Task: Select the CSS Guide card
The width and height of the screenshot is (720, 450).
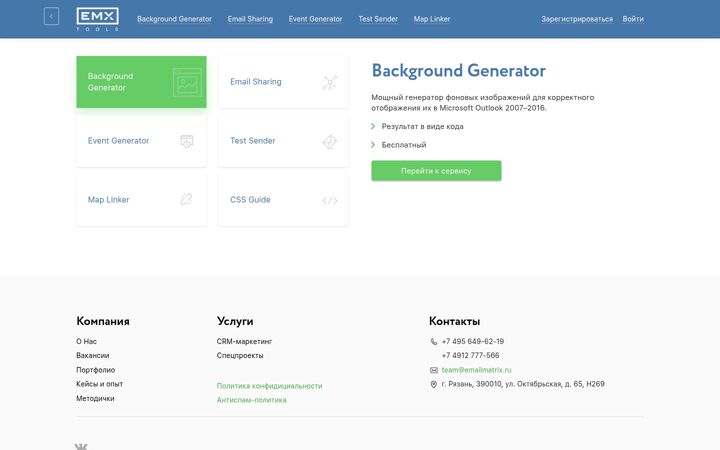Action: [x=283, y=200]
